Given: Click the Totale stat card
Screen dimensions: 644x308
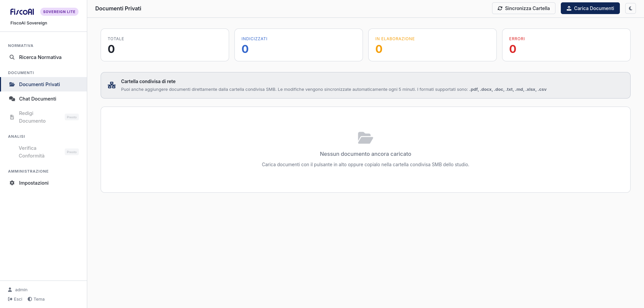Looking at the screenshot, I should pos(165,45).
